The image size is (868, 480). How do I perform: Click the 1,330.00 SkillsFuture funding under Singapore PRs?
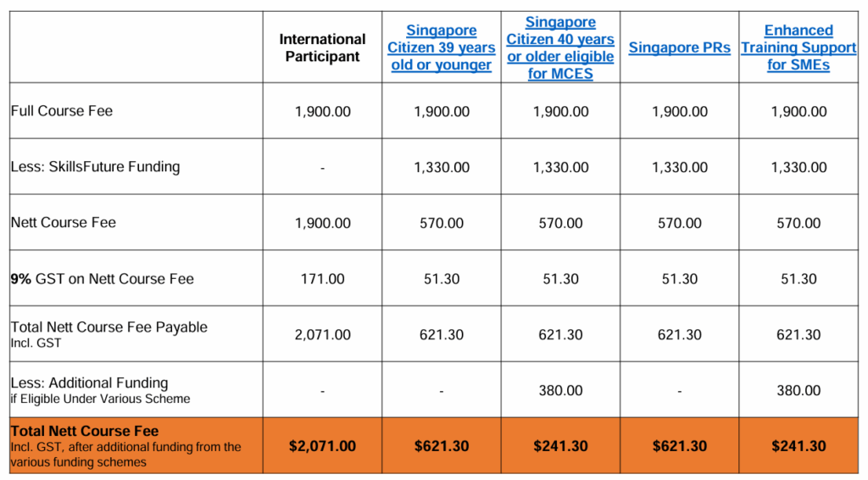(679, 167)
